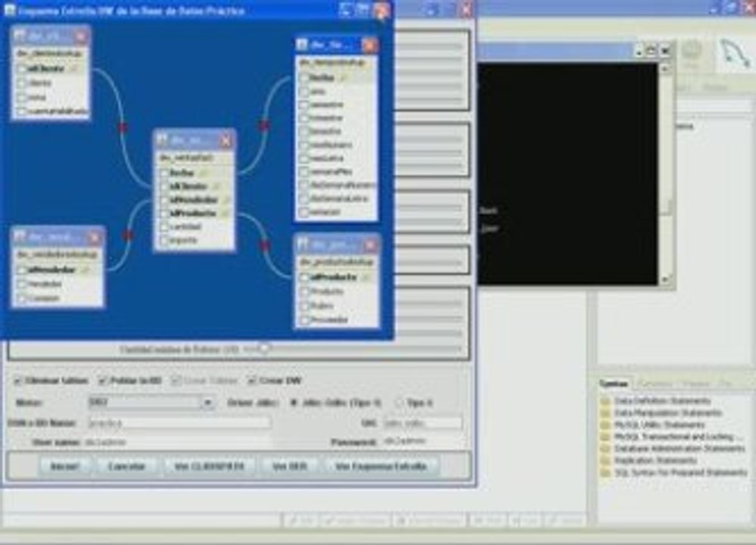The width and height of the screenshot is (756, 545).
Task: Switch to the Syntax tab
Action: (x=614, y=384)
